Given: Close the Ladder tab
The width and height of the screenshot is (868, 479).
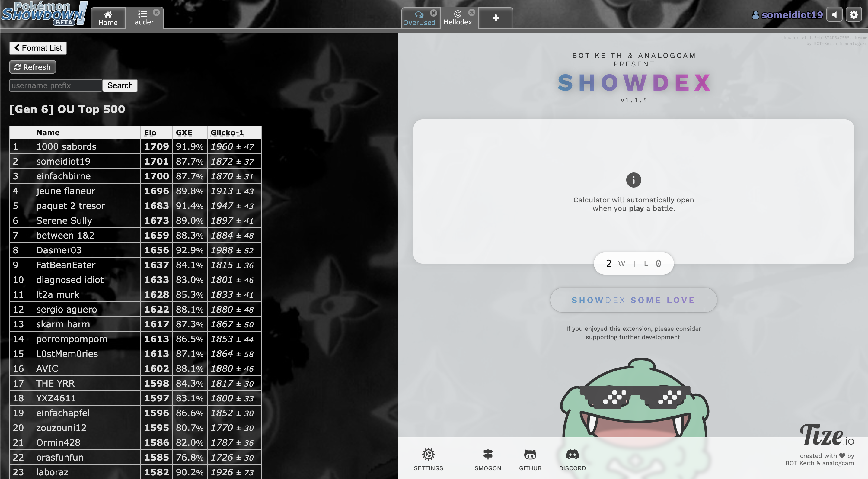Looking at the screenshot, I should (156, 12).
